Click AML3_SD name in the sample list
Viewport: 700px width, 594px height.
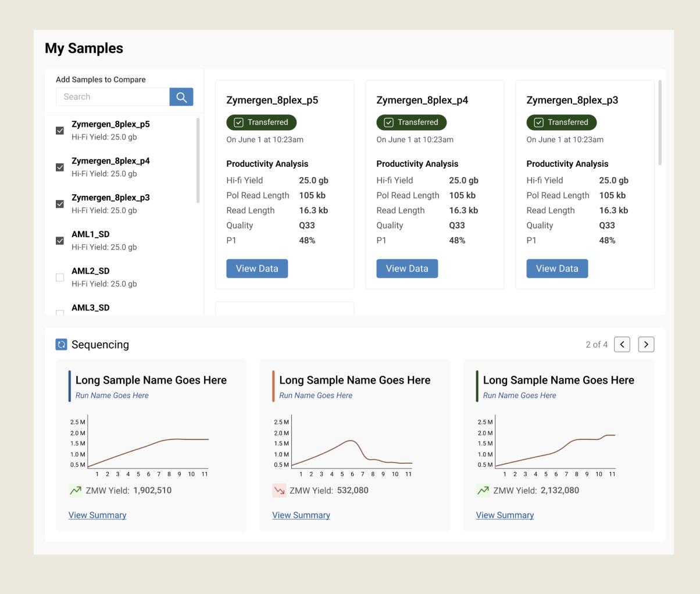tap(90, 307)
